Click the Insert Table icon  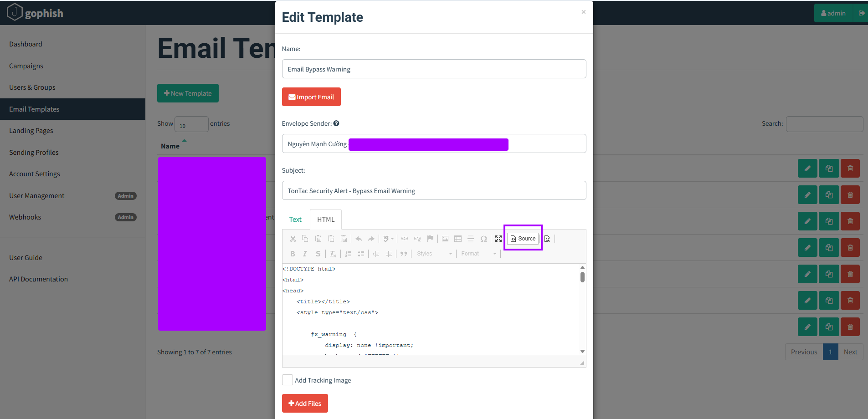point(458,239)
